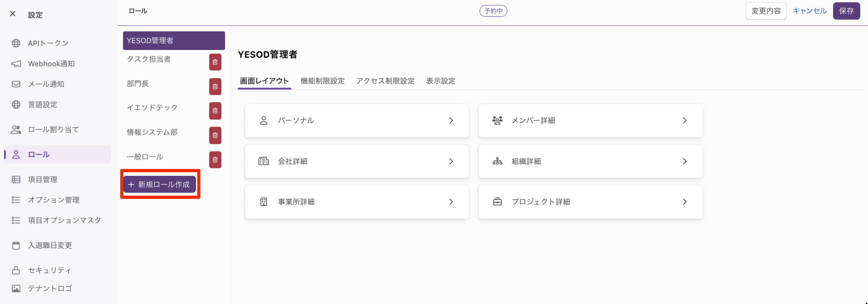Open APIトークン settings from sidebar
The width and height of the screenshot is (868, 304).
click(x=48, y=43)
